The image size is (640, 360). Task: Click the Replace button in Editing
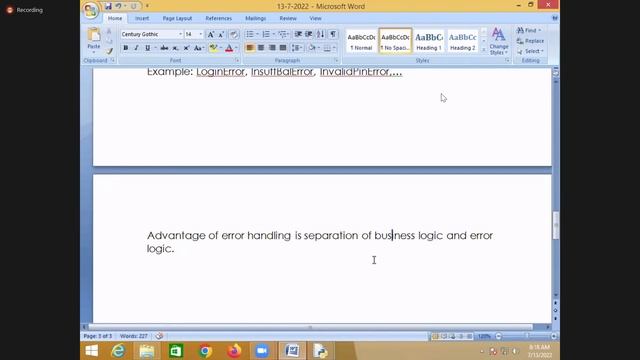coord(530,41)
